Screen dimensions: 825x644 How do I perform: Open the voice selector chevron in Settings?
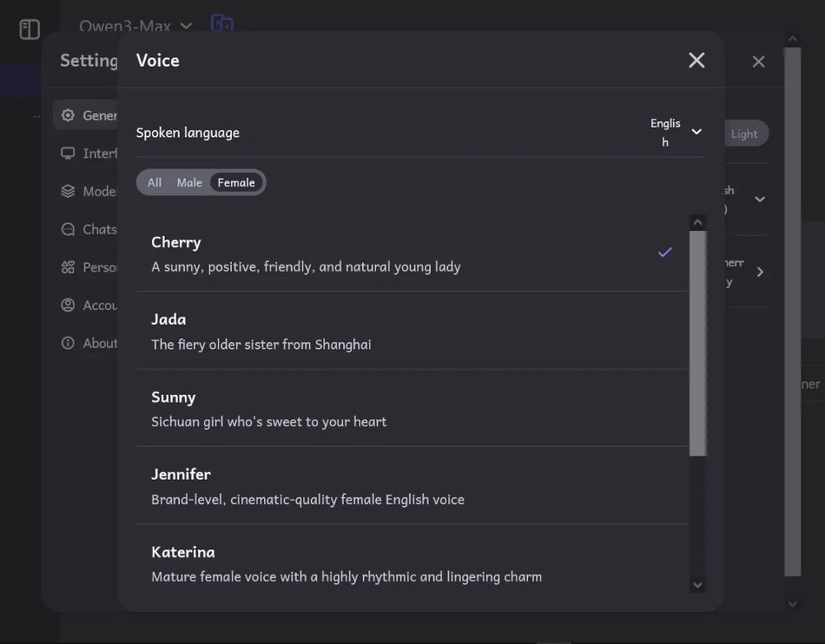tap(760, 272)
